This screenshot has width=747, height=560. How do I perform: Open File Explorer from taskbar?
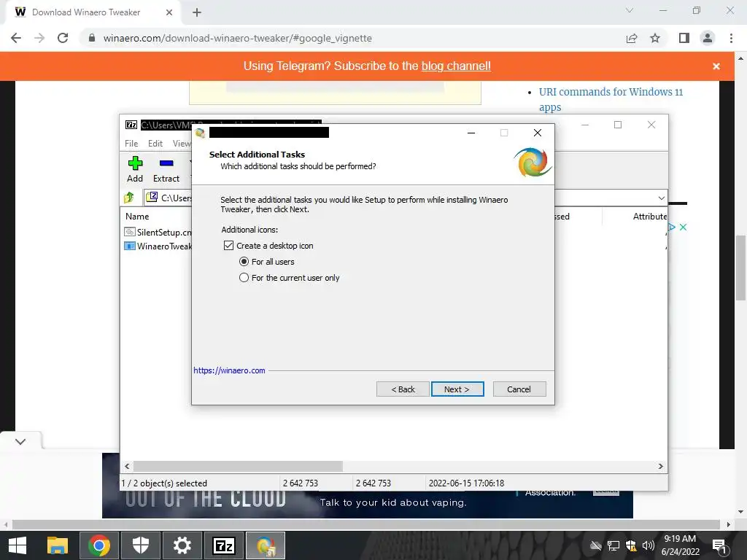tap(58, 545)
